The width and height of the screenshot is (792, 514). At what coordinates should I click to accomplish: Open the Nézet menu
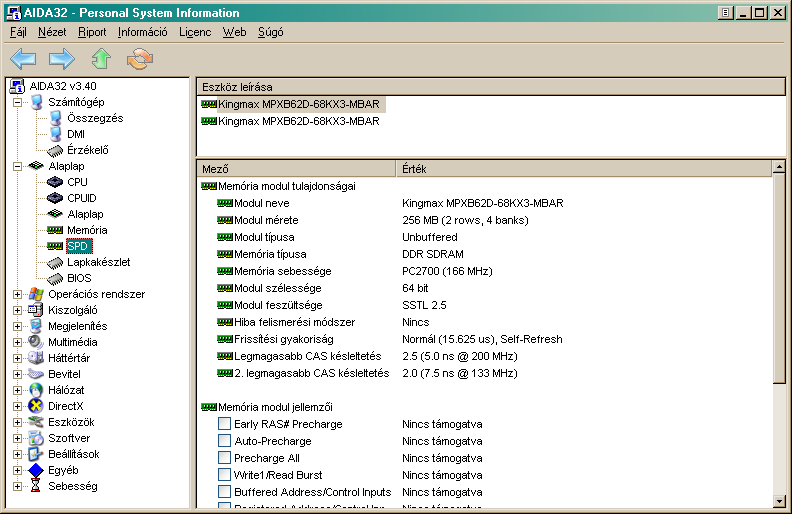click(x=52, y=32)
